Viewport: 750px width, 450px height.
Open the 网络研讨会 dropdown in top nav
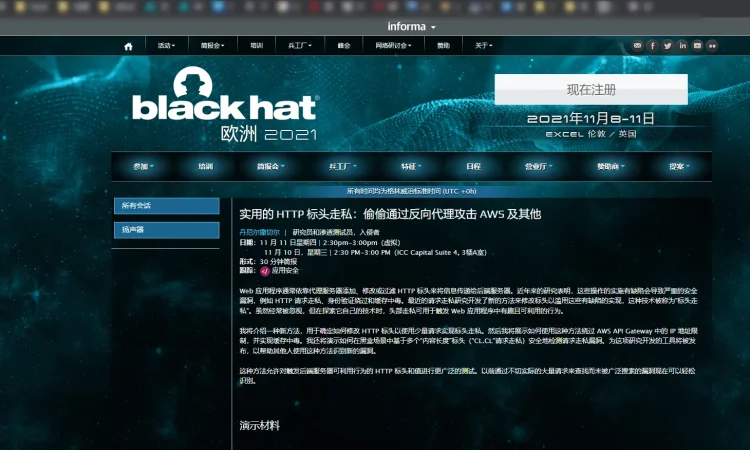tap(393, 45)
